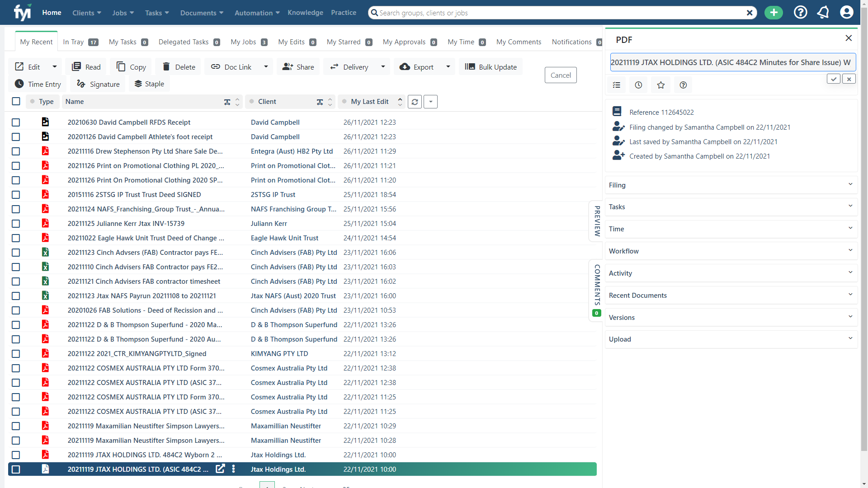Open the vertical PREVIEW side tab
The height and width of the screenshot is (488, 868).
point(597,221)
